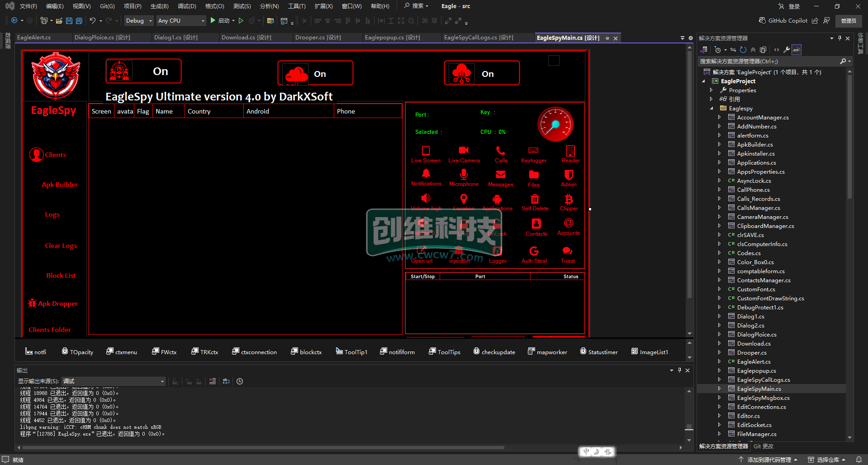The image size is (868, 465).
Task: Click the Save All toolbar icon
Action: coord(79,21)
